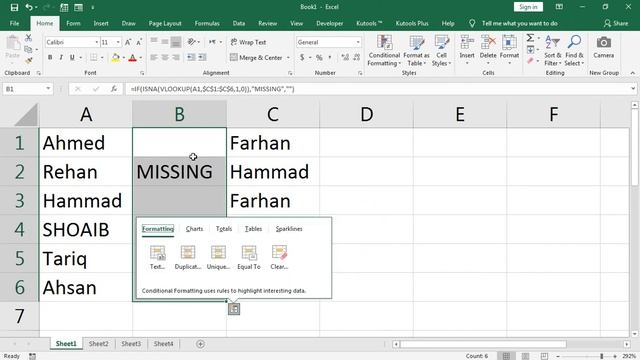Click the Save icon in quick access toolbar
The height and width of the screenshot is (360, 640).
14,7
